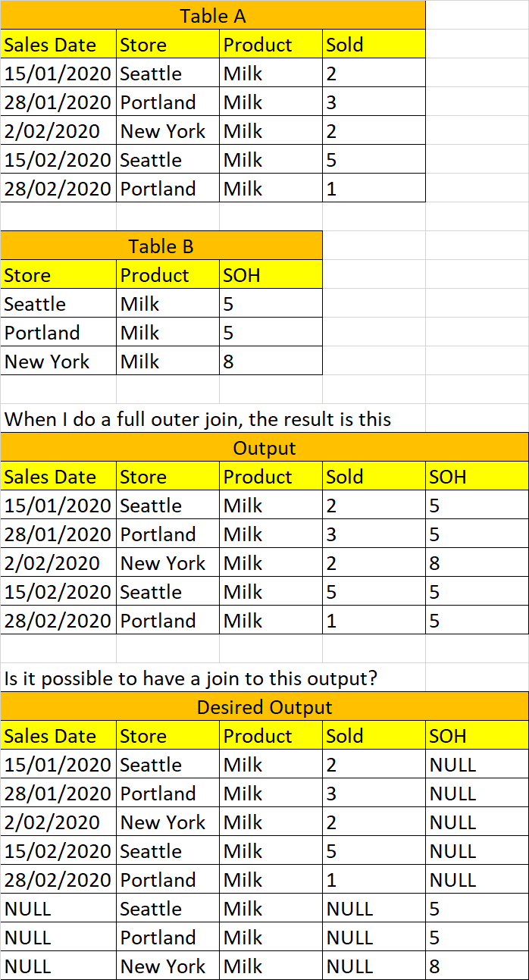Click the 'Is it possible' question text
The width and height of the screenshot is (529, 980).
[x=190, y=678]
